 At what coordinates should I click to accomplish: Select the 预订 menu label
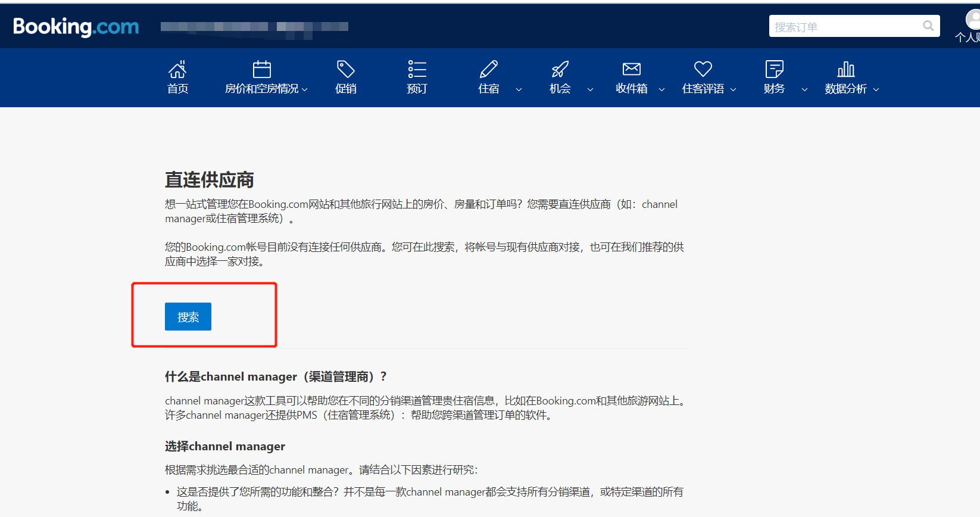(417, 89)
